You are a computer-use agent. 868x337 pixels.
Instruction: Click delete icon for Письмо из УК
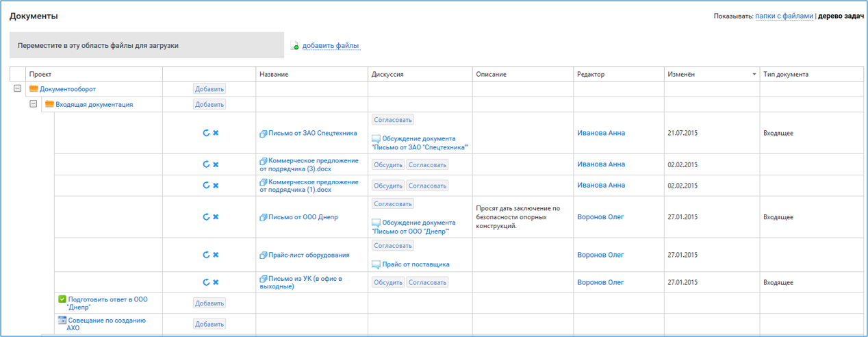(216, 282)
